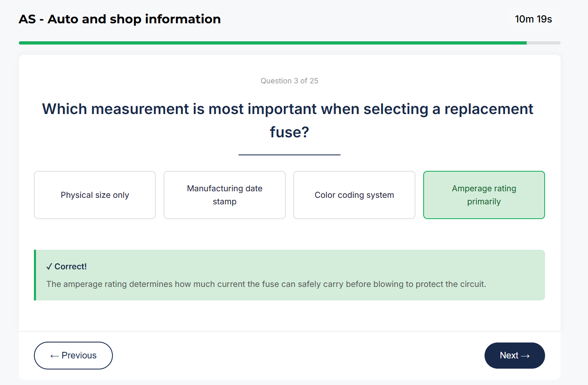
Task: Click the left arrow inside Previous
Action: tap(54, 355)
